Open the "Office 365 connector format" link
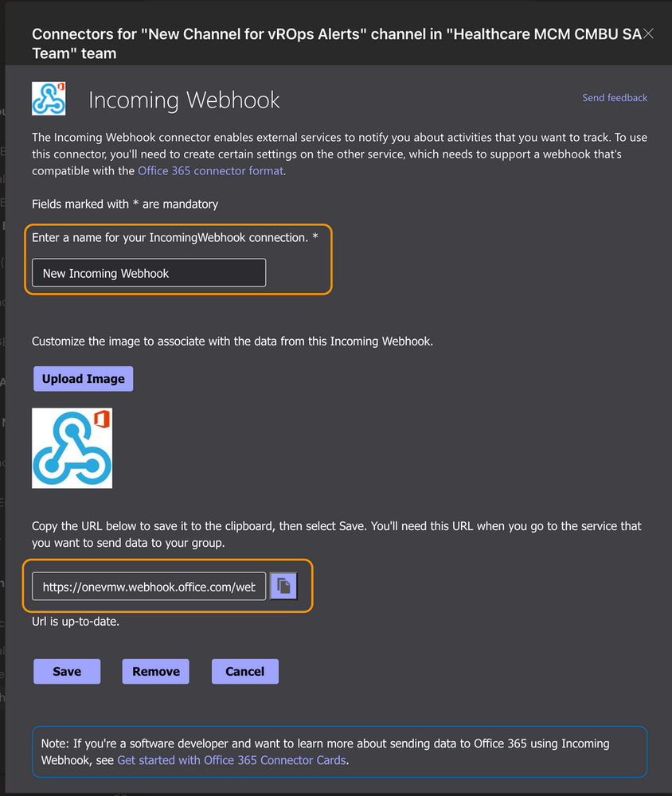The width and height of the screenshot is (672, 796). click(x=209, y=170)
